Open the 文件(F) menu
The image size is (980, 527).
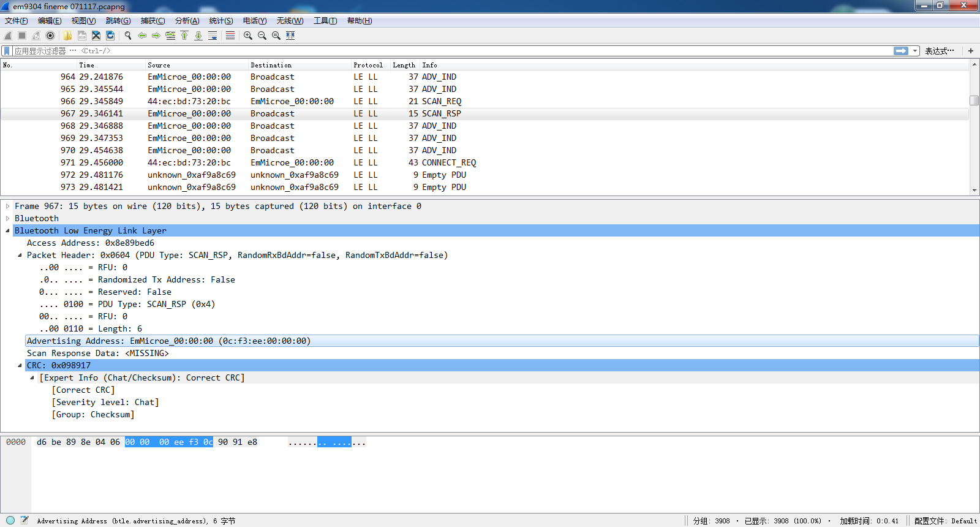(x=17, y=21)
